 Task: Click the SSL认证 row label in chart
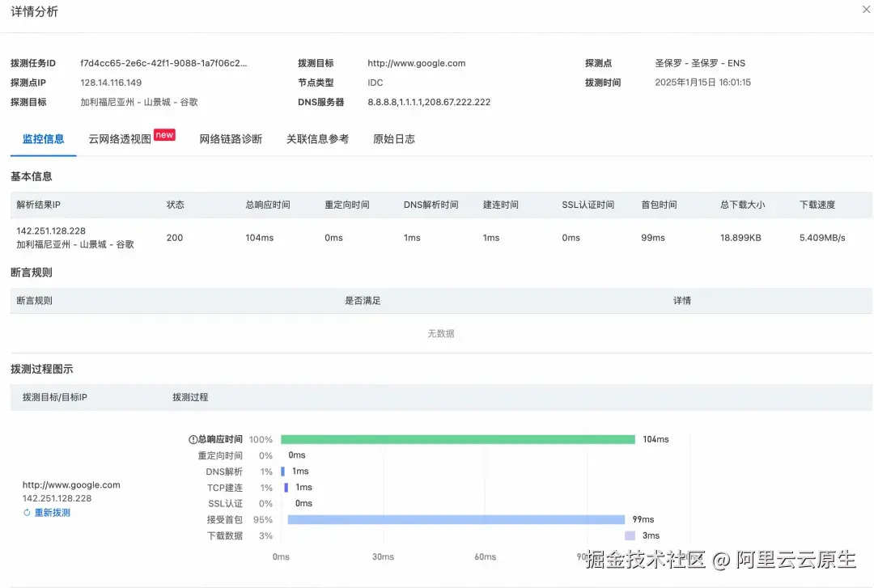(x=225, y=503)
